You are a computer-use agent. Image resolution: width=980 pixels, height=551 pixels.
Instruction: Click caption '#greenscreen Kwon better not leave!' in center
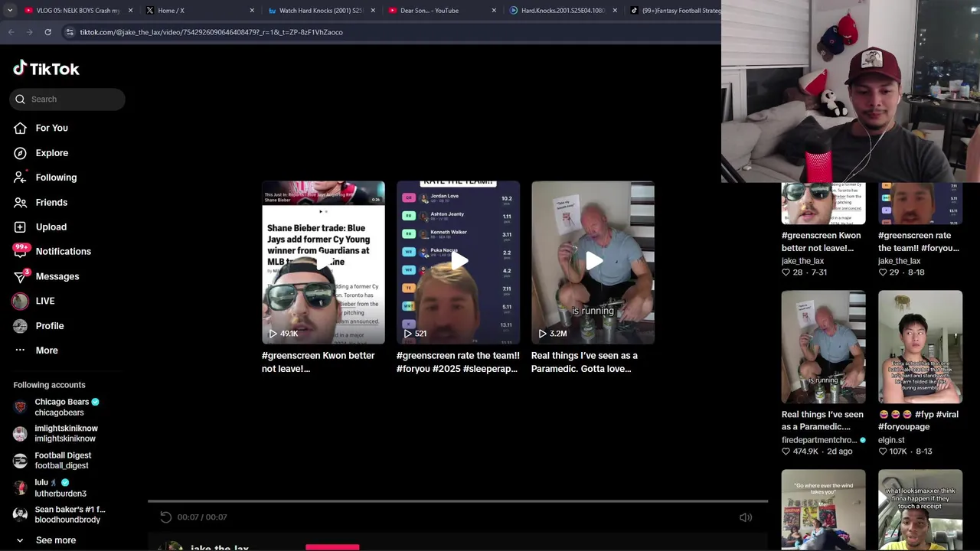[x=318, y=362]
